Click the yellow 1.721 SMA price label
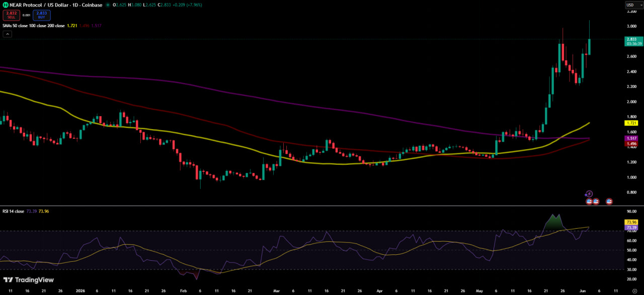The image size is (644, 295). pyautogui.click(x=631, y=123)
